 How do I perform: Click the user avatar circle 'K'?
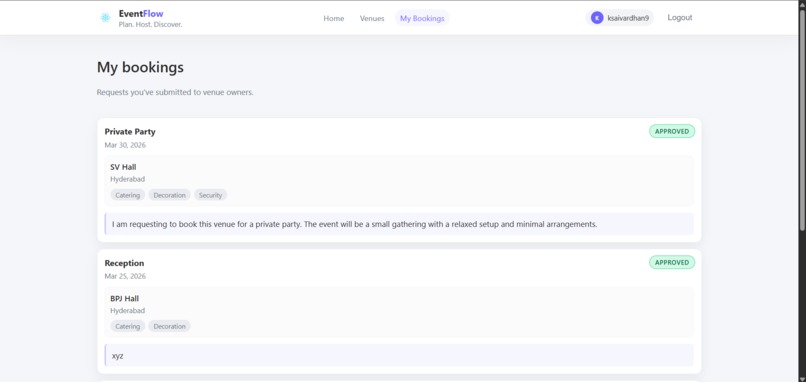[x=597, y=18]
